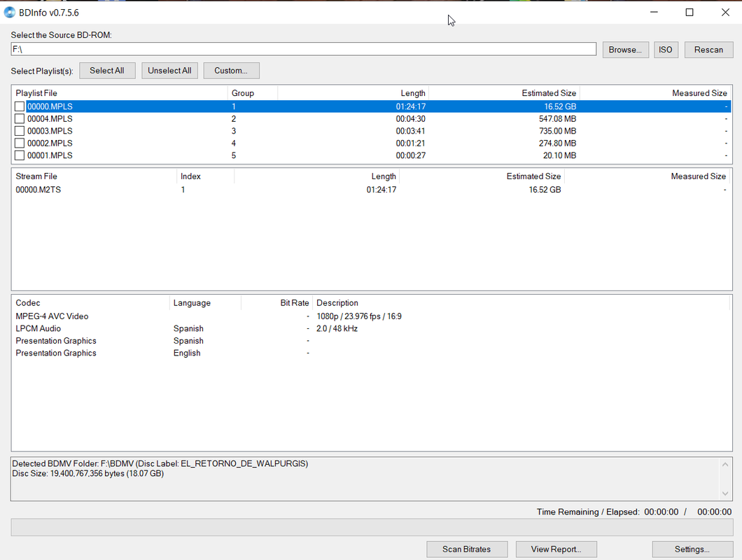This screenshot has height=560, width=742.
Task: Sort by Playlist File column header
Action: pyautogui.click(x=120, y=93)
